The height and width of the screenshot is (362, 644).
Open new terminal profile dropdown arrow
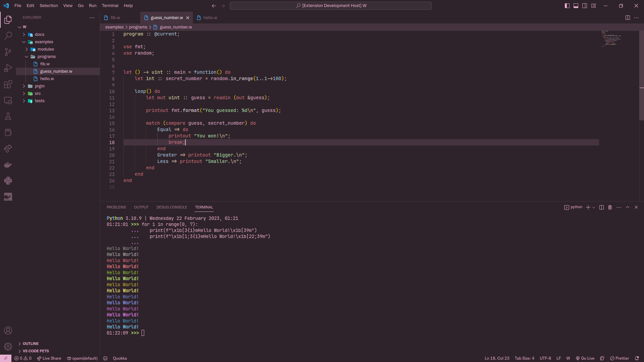tap(594, 207)
